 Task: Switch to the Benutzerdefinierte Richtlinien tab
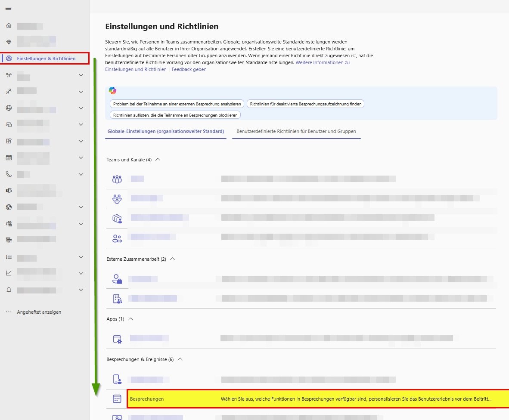pos(296,131)
